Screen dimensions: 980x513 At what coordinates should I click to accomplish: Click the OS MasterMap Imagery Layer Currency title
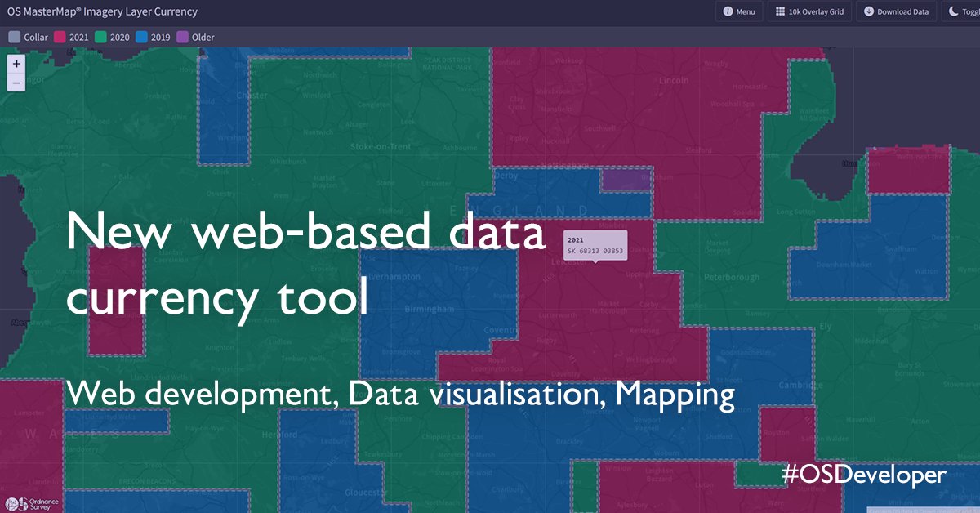pos(102,12)
